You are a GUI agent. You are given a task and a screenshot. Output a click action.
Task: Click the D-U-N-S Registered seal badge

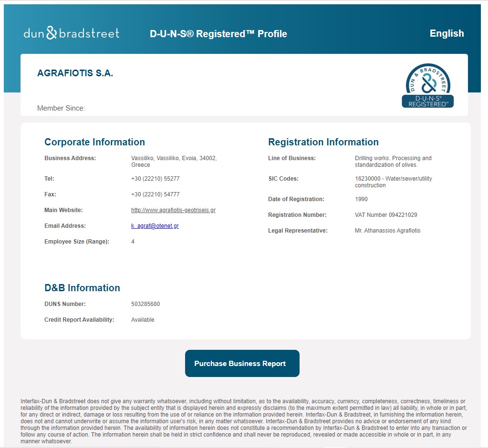(427, 85)
